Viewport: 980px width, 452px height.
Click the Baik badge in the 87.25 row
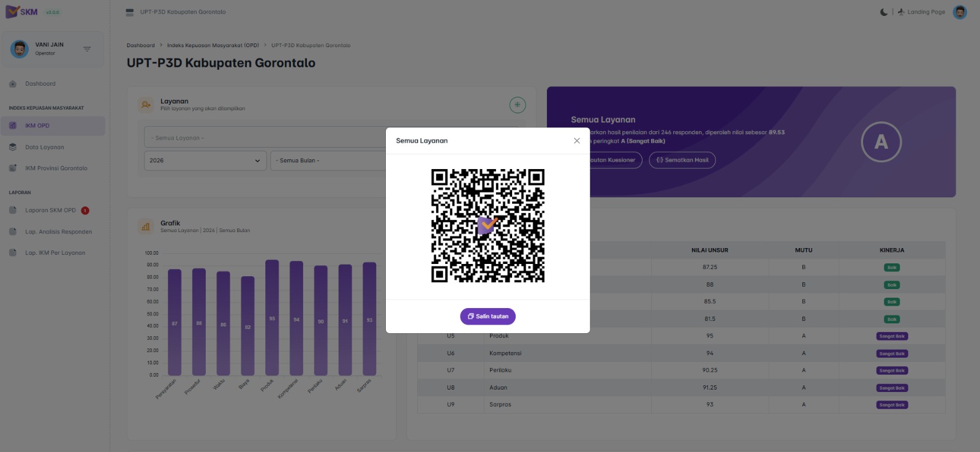tap(892, 268)
